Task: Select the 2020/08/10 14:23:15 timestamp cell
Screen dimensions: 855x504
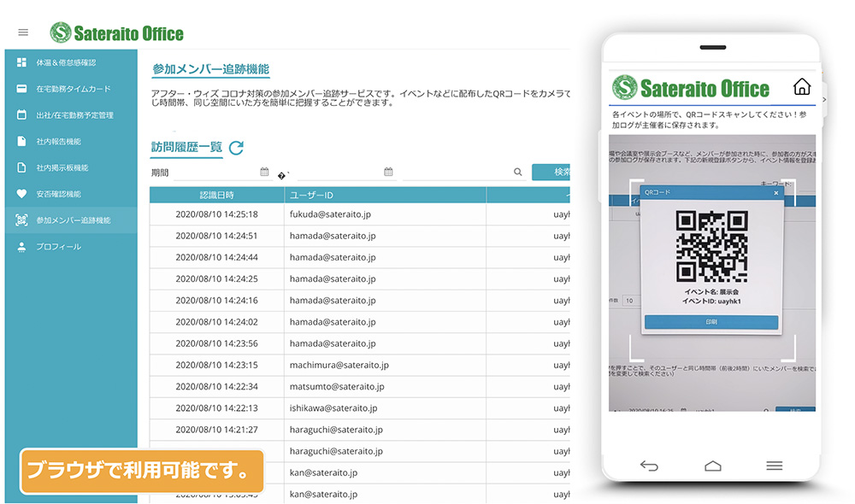Action: point(217,365)
